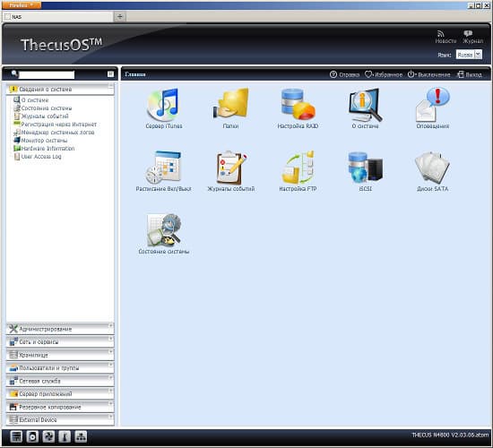Open the Firefox menu button
This screenshot has height=448, width=493.
click(x=22, y=5)
